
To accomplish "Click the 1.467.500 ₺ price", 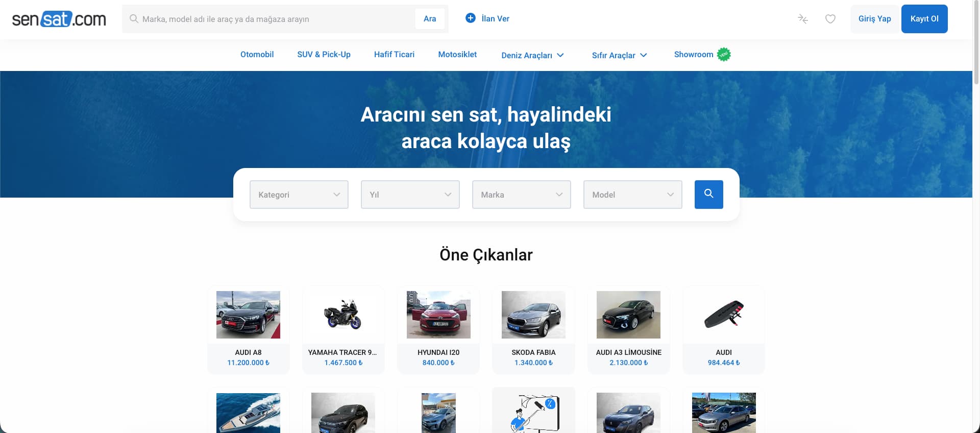I will click(x=344, y=363).
